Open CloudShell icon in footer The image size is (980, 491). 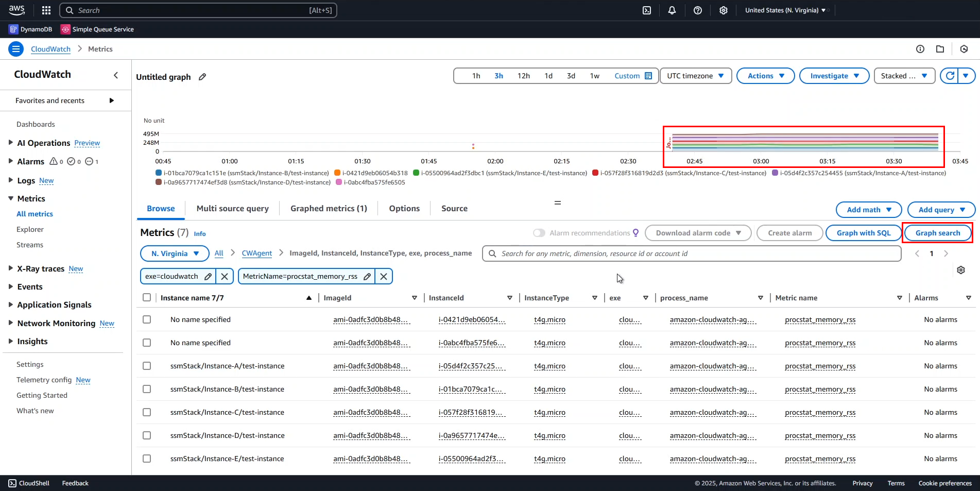[12, 483]
